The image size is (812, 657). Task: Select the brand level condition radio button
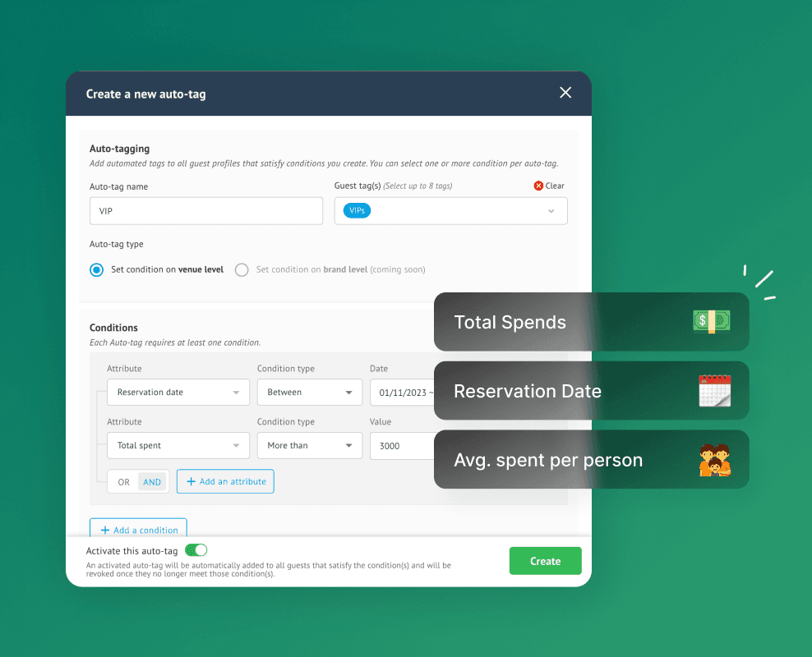click(x=242, y=270)
